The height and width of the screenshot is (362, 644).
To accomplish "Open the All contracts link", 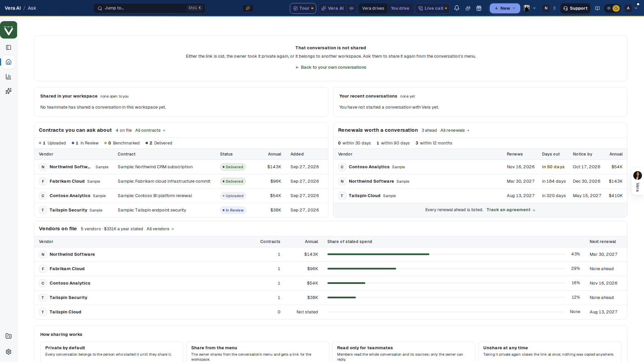I will click(x=150, y=130).
